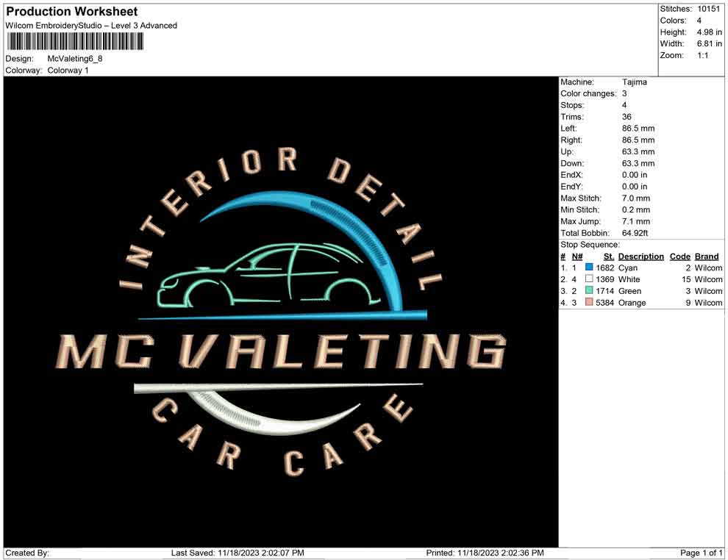The height and width of the screenshot is (560, 728).
Task: Click the Left value '86.5 mm'
Action: click(638, 128)
